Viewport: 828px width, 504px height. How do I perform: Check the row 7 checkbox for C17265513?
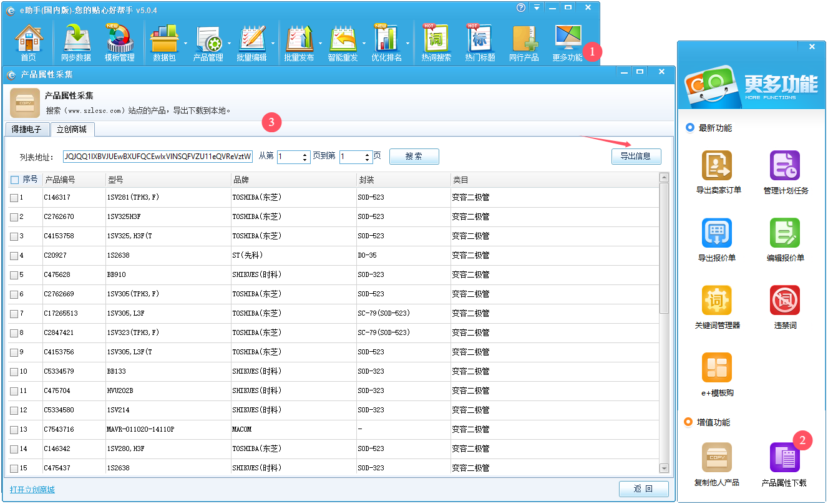pos(14,314)
